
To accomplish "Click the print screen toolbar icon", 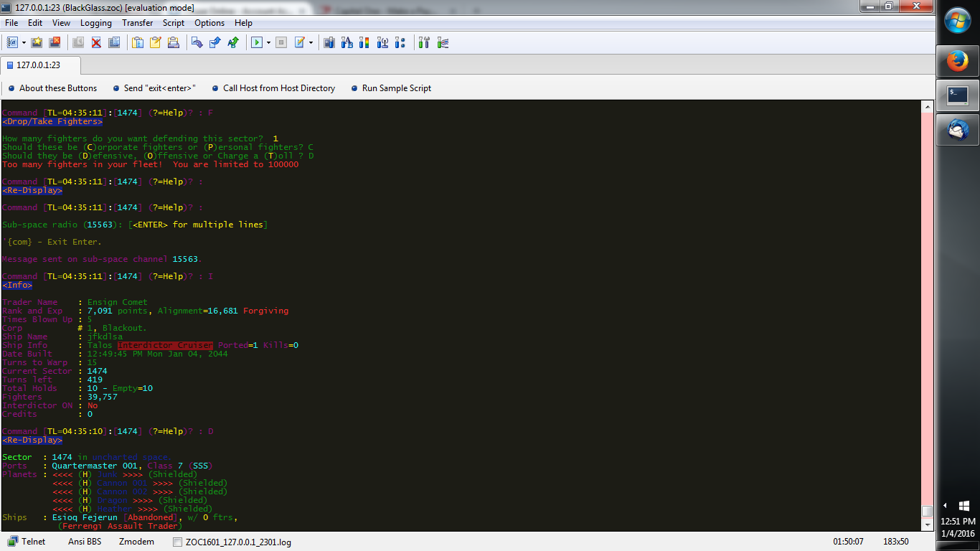I will 173,42.
